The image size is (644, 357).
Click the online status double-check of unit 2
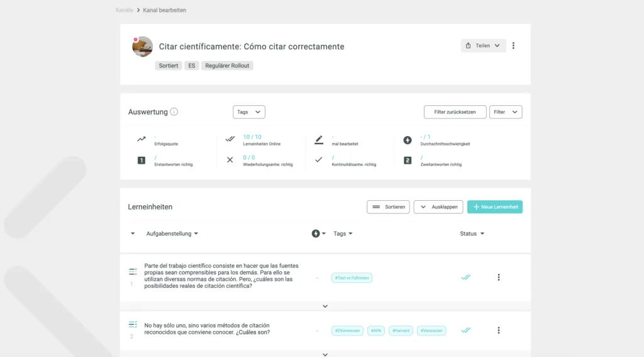click(466, 331)
